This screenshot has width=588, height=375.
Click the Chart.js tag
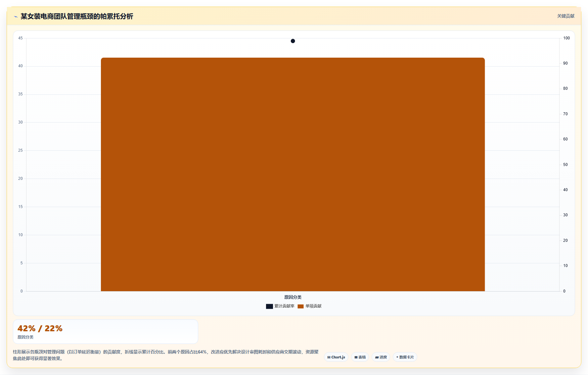pyautogui.click(x=336, y=357)
